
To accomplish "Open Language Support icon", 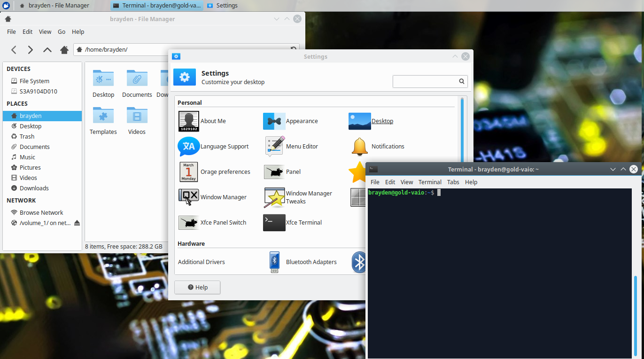I will pos(189,147).
